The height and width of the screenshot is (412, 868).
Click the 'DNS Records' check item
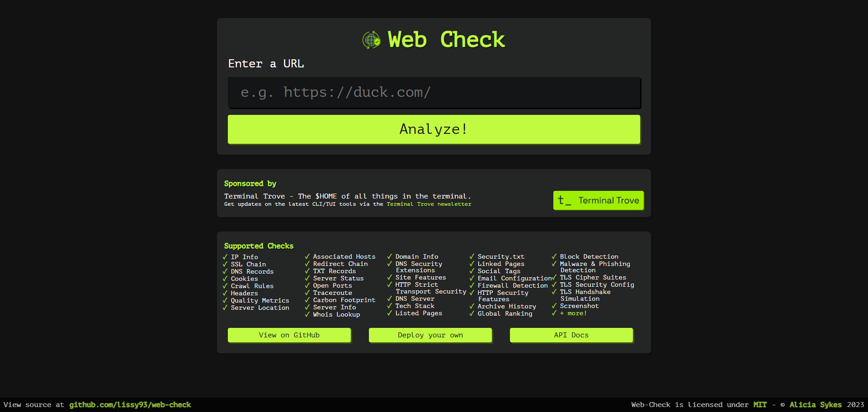pos(252,271)
